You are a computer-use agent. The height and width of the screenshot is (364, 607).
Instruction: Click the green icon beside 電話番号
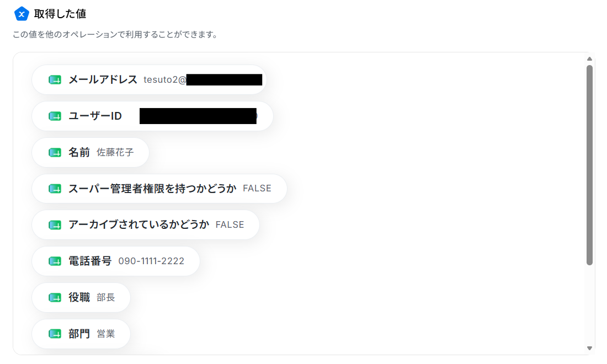55,261
